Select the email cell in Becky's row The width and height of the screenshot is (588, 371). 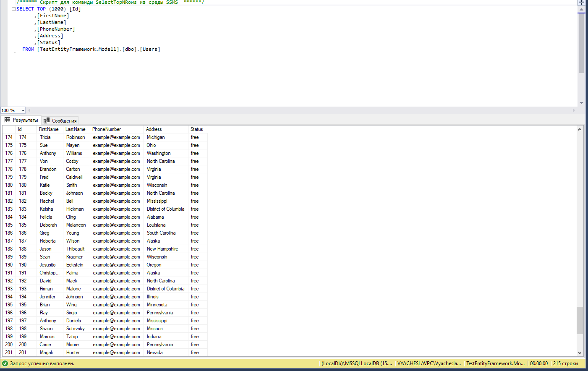(117, 193)
